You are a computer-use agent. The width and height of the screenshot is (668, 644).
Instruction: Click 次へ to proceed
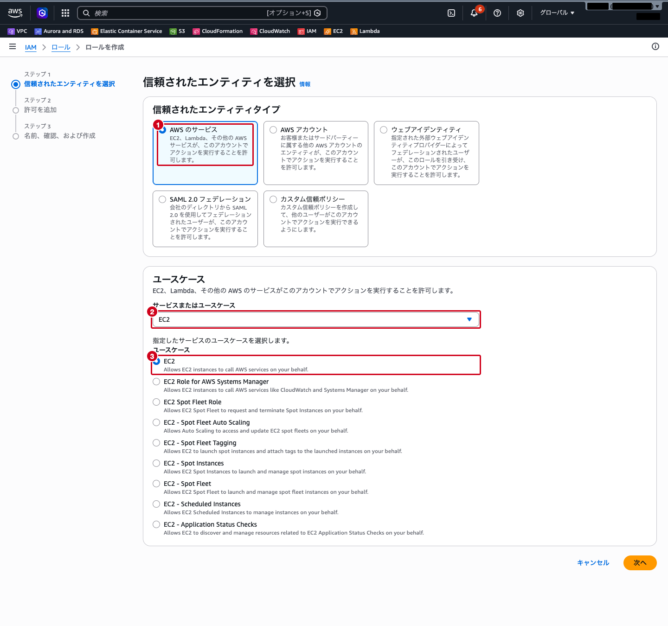pos(640,563)
